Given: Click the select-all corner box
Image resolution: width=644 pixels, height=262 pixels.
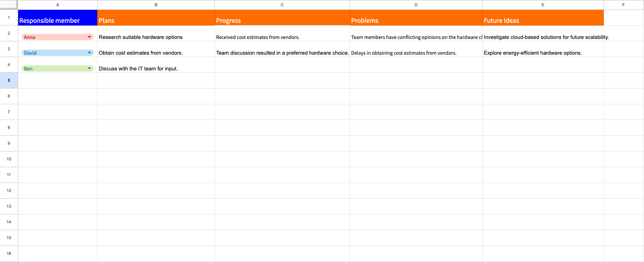Looking at the screenshot, I should tap(9, 5).
